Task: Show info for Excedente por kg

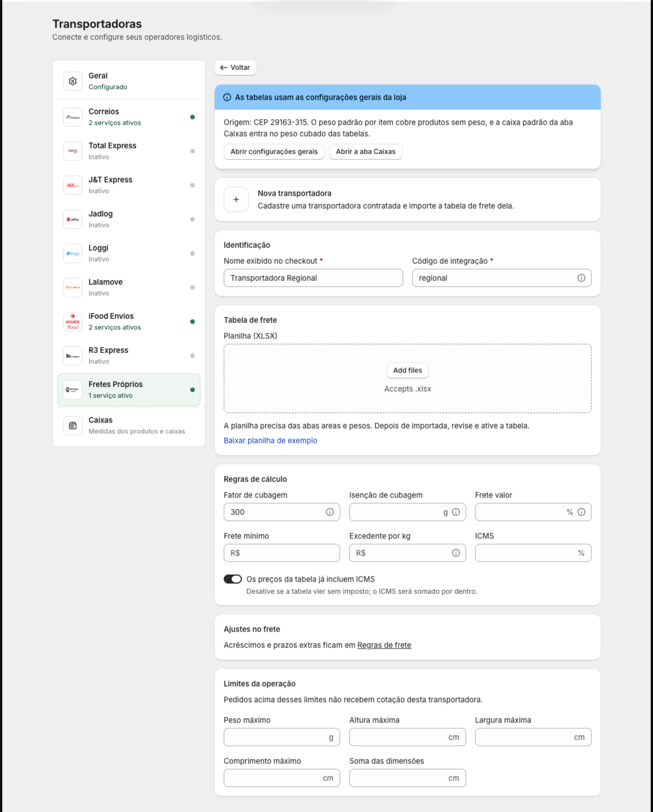Action: (456, 553)
